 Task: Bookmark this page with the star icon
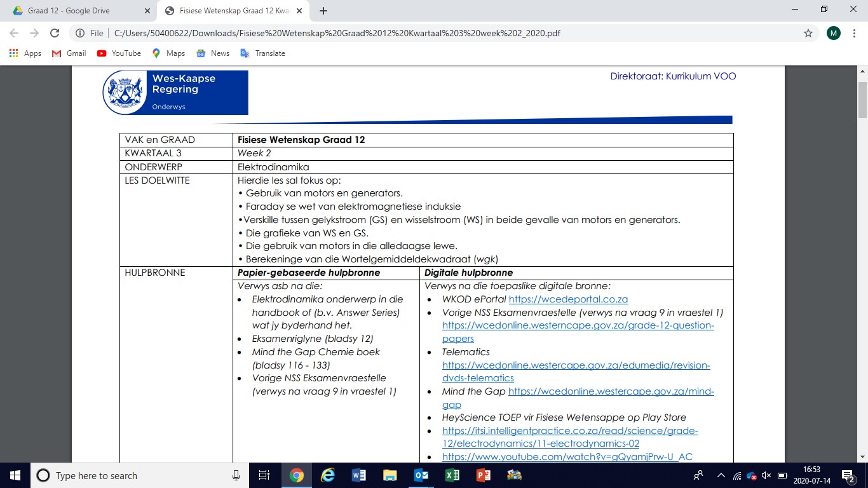(x=808, y=33)
